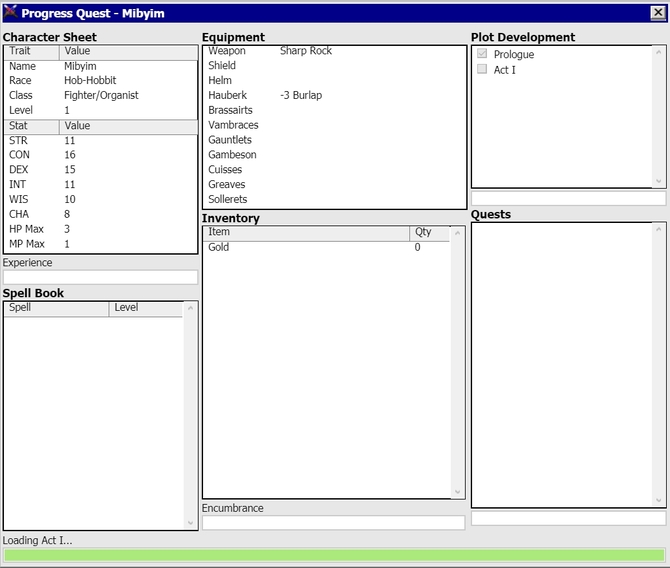Click the Progress Quest title bar icon

(10, 12)
